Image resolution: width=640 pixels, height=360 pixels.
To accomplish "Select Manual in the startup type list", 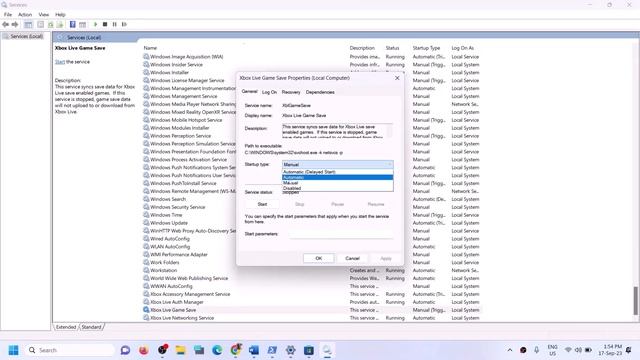I will click(338, 183).
